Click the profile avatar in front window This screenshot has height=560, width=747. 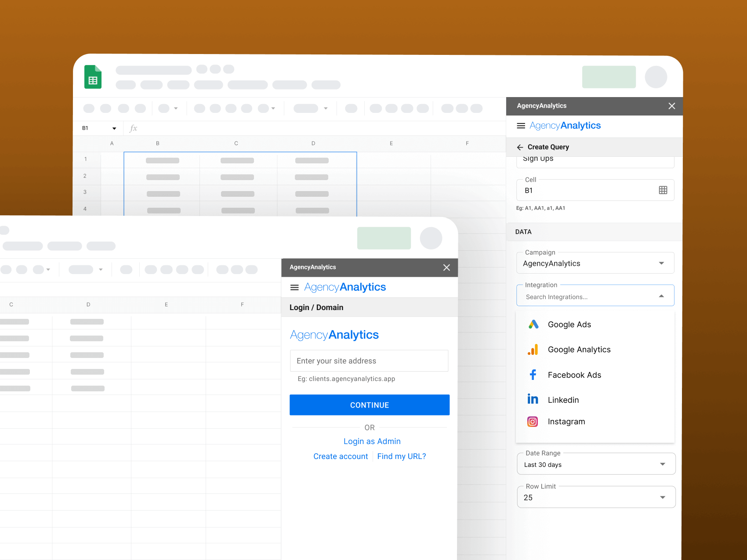(431, 238)
